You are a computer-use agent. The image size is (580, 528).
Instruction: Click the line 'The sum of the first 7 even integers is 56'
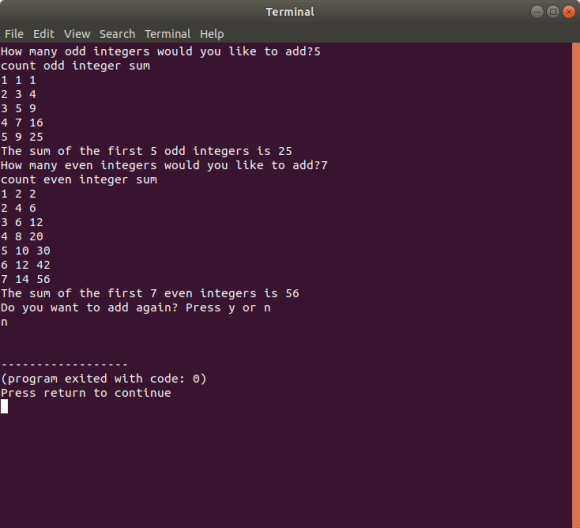tap(150, 293)
